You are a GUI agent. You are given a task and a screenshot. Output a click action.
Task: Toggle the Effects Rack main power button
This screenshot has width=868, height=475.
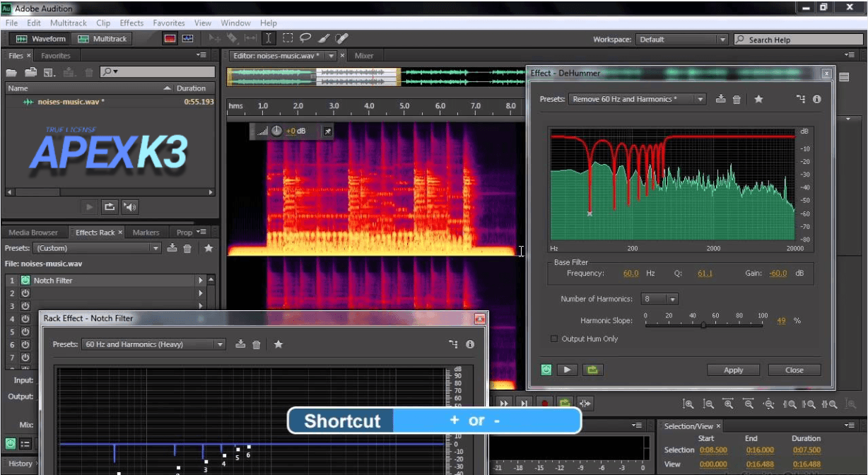(x=10, y=444)
